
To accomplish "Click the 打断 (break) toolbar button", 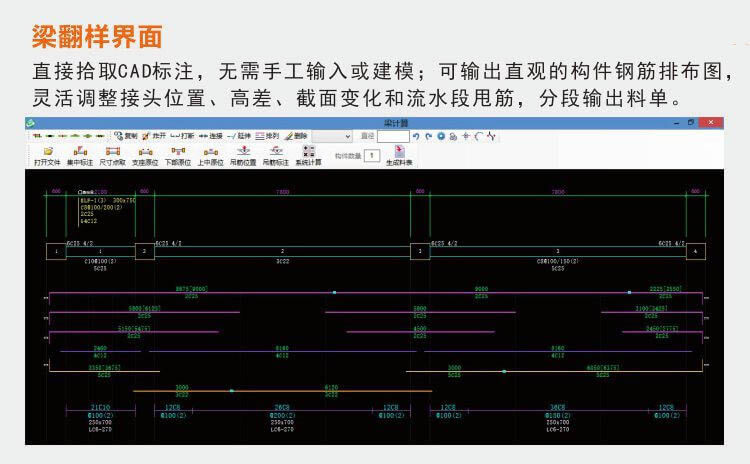I will (x=182, y=135).
